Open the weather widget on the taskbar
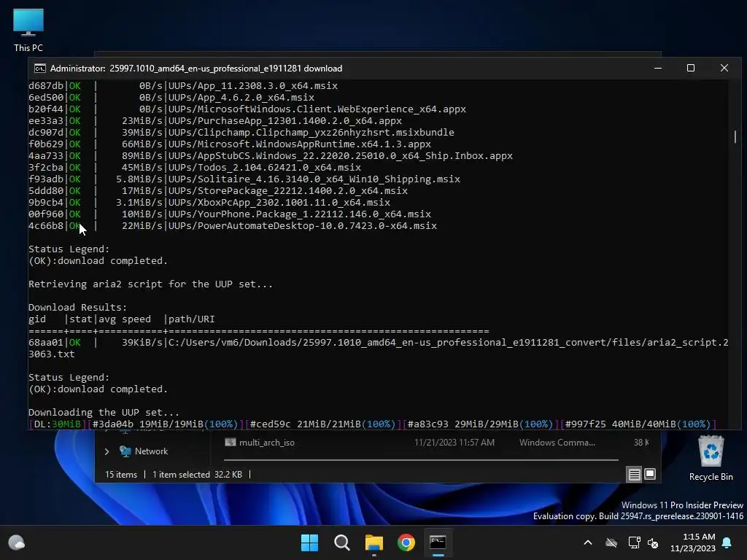 [x=17, y=542]
